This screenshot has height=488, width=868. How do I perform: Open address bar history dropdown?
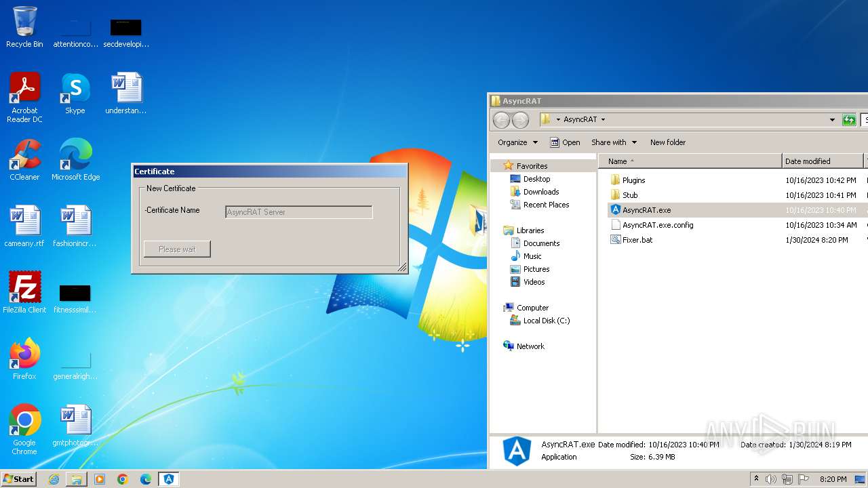[832, 120]
